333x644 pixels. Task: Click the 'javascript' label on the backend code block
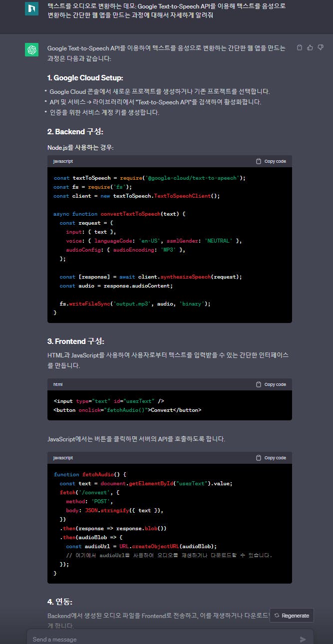tap(63, 161)
